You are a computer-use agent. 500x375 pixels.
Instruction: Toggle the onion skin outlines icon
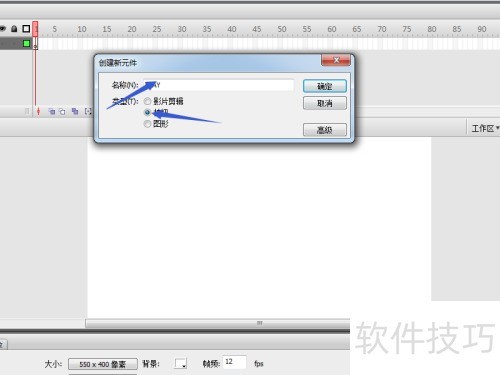point(62,111)
